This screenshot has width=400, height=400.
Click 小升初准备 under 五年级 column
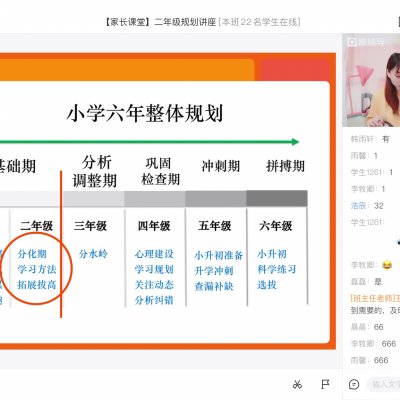pos(218,256)
